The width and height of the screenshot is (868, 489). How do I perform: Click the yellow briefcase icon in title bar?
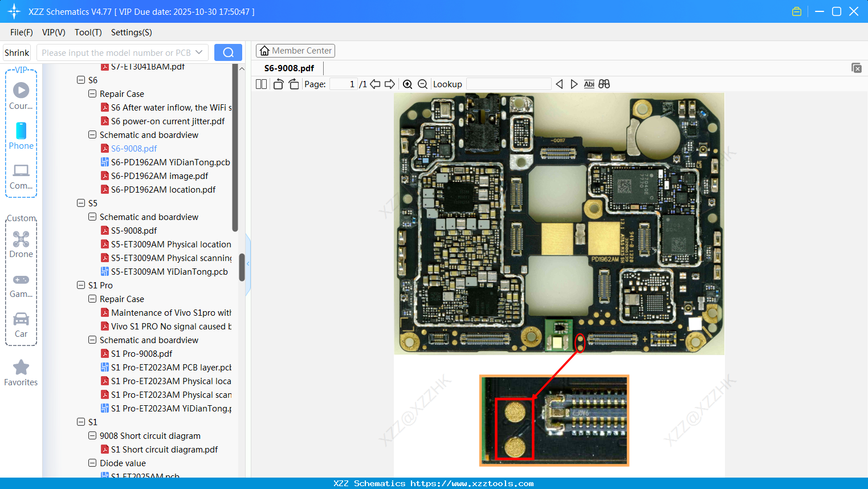tap(797, 11)
